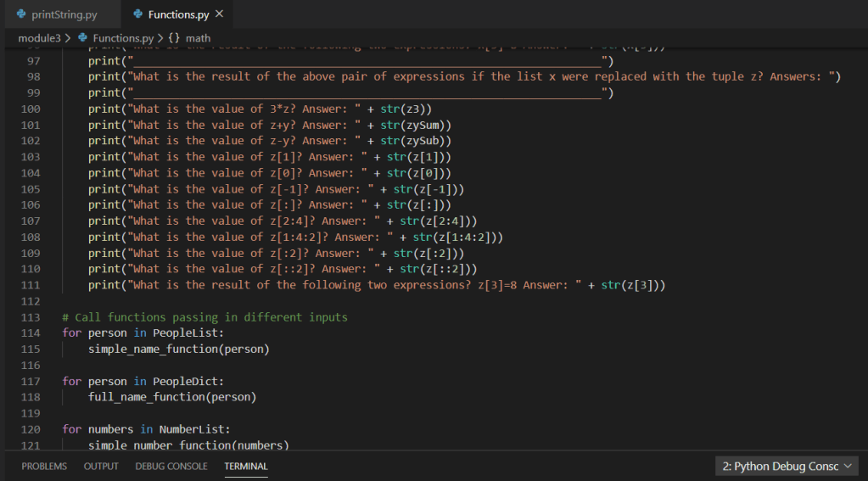Click the curly braces math symbol icon
This screenshot has height=481, width=868.
(174, 38)
